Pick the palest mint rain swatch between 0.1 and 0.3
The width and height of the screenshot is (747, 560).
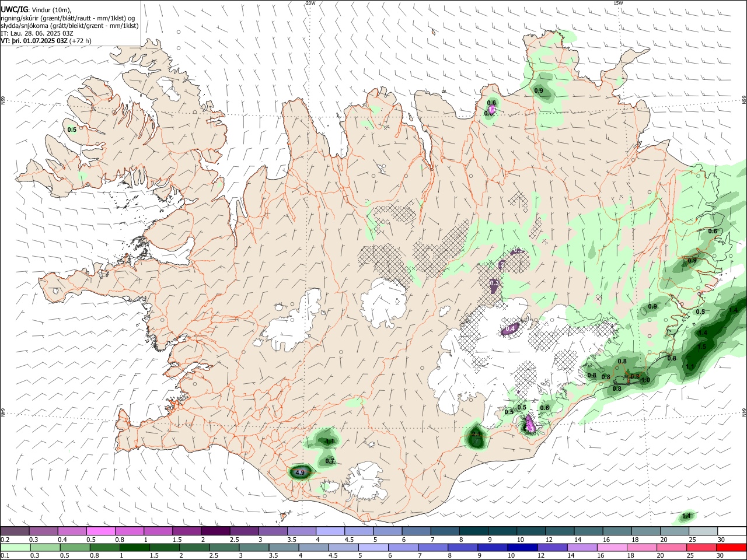click(15, 547)
